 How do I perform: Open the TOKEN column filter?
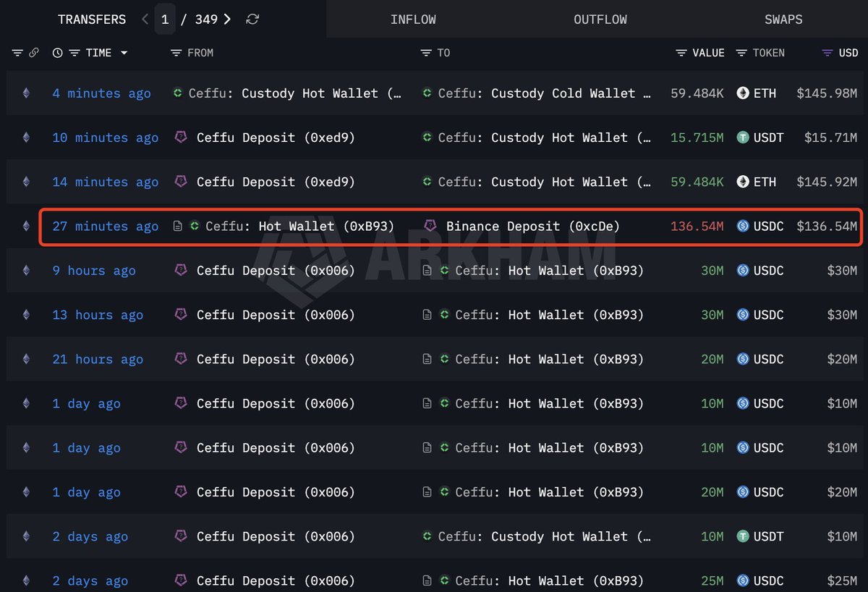point(741,53)
